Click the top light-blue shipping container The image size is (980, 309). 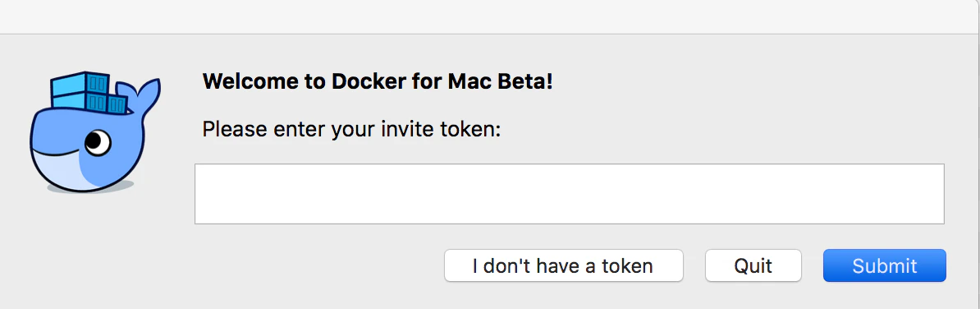(x=80, y=82)
